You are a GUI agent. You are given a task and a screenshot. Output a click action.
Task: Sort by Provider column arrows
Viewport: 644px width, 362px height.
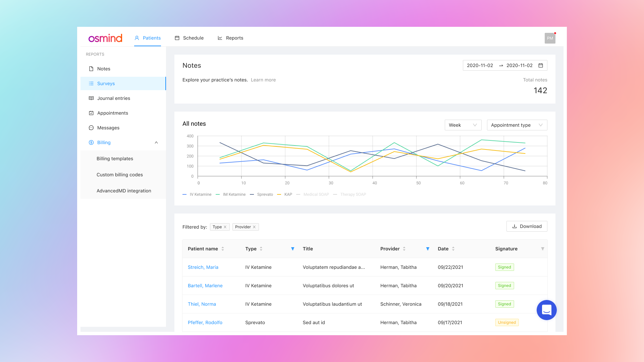coord(404,249)
